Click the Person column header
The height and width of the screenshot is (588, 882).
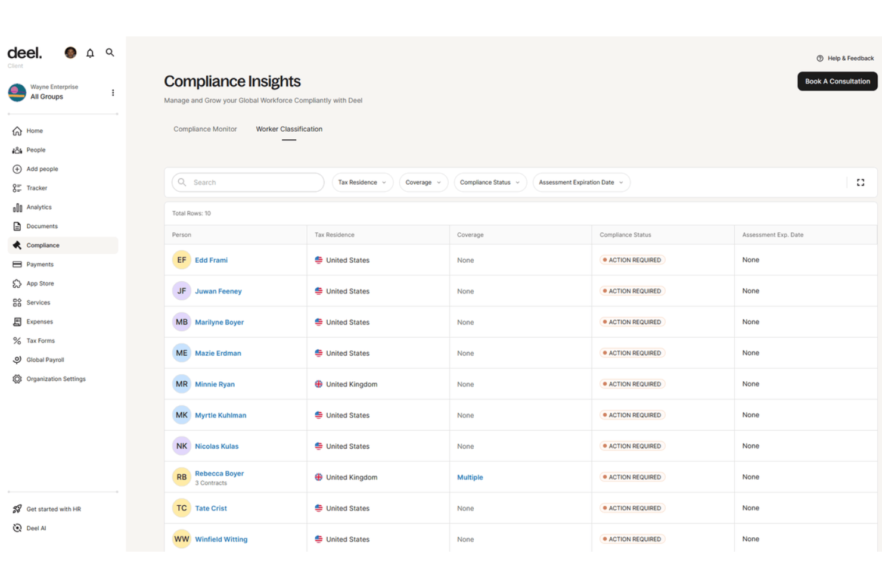pyautogui.click(x=182, y=235)
